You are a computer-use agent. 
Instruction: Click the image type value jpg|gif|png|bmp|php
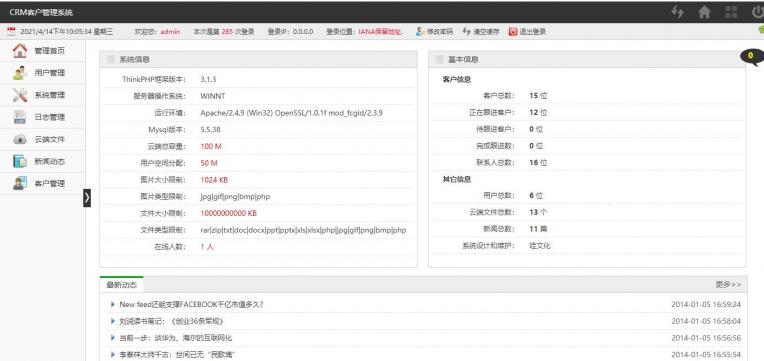click(x=235, y=197)
